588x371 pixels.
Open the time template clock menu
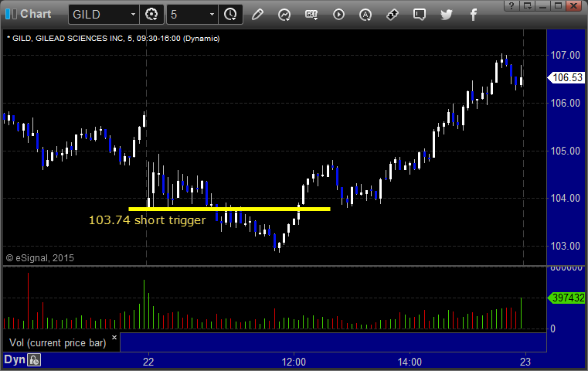[230, 15]
